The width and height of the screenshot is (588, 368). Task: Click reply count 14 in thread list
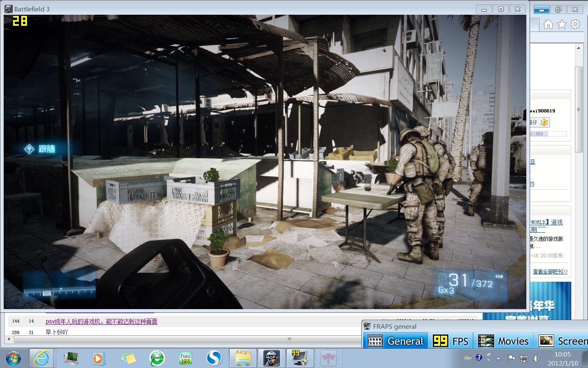[31, 321]
